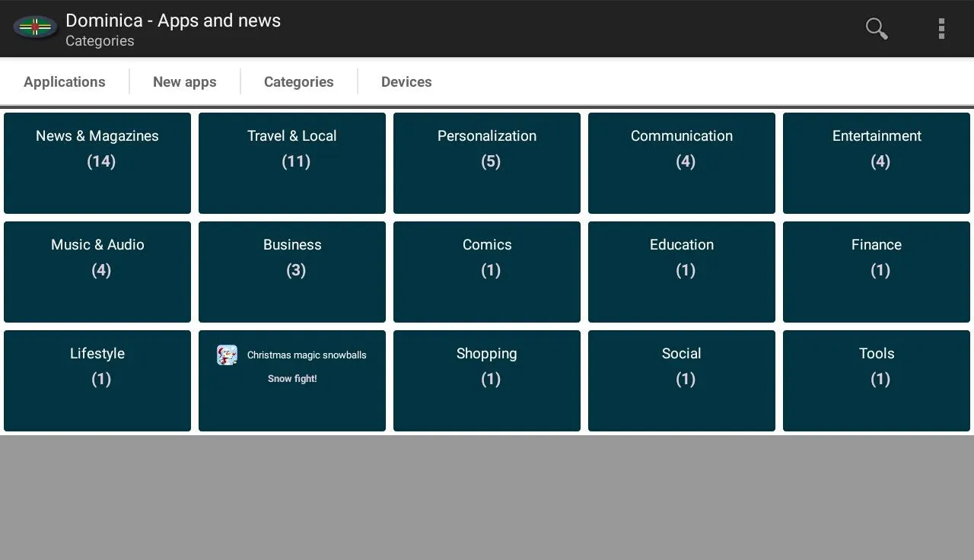Open Travel & Local category tile
This screenshot has width=974, height=560.
[x=292, y=163]
